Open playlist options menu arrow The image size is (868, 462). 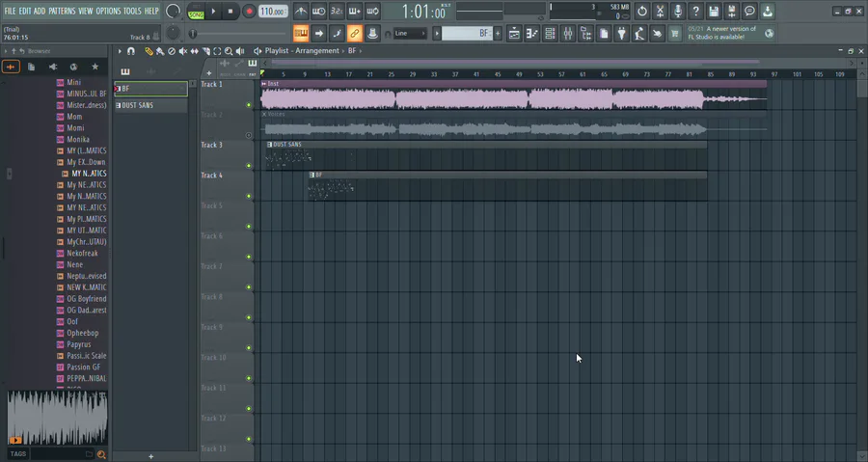120,51
